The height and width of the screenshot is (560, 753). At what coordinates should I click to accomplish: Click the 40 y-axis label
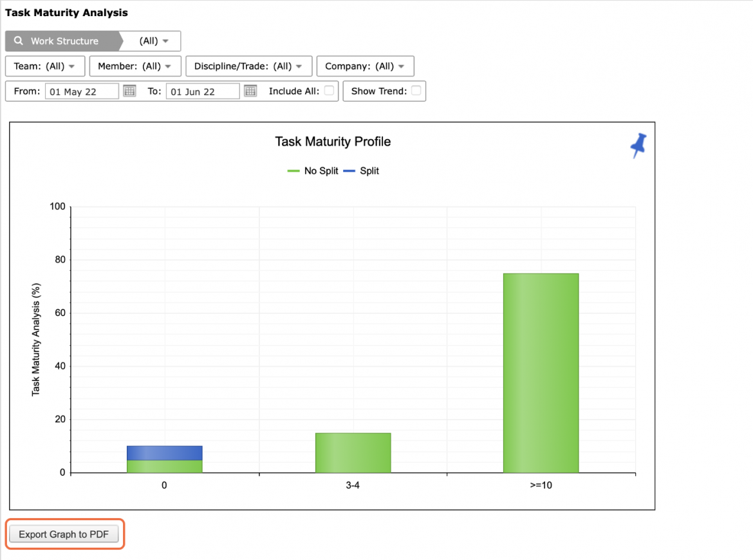(x=60, y=366)
